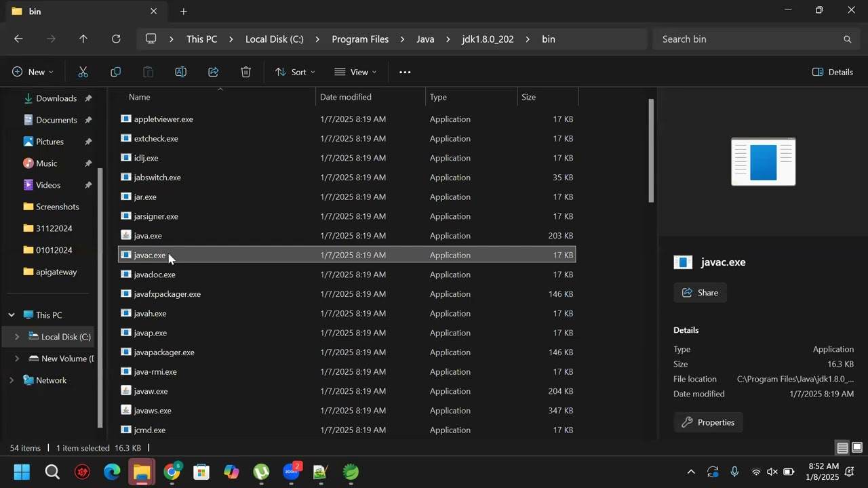The height and width of the screenshot is (488, 868).
Task: Expand the New Volume tree node
Action: coord(17,359)
